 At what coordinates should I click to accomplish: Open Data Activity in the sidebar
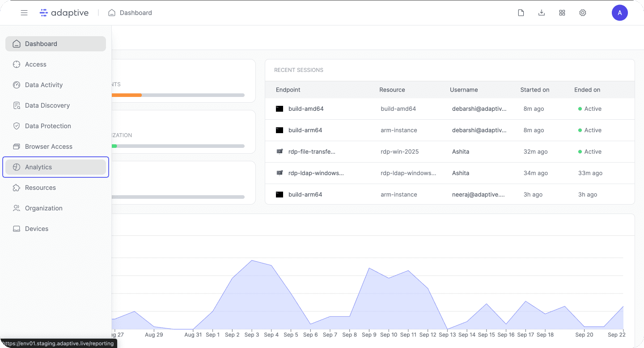55,85
